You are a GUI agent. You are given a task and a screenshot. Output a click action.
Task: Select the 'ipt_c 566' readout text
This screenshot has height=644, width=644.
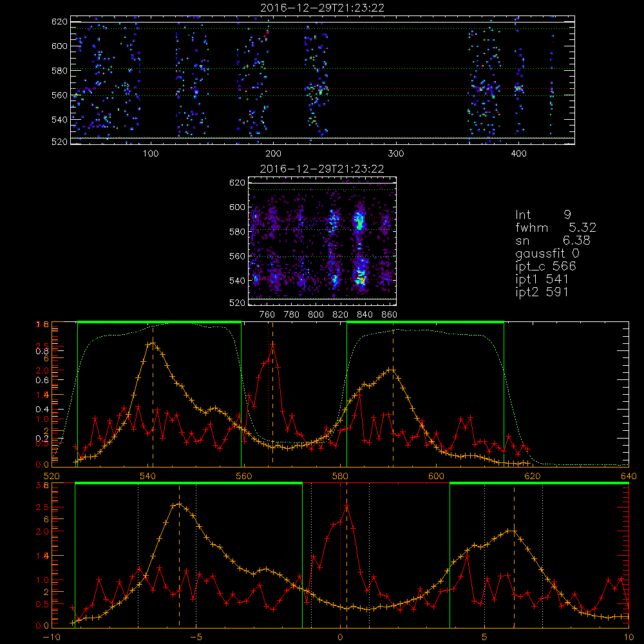(x=546, y=266)
